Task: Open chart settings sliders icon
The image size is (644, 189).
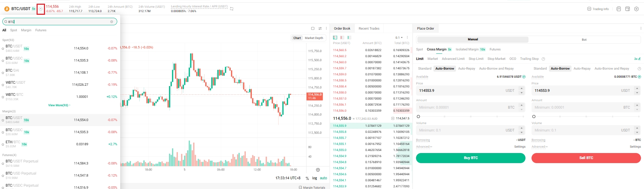Action: point(320,29)
